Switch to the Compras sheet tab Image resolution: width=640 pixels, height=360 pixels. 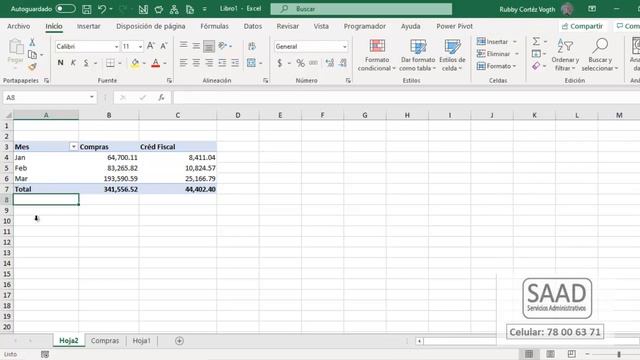pyautogui.click(x=105, y=340)
